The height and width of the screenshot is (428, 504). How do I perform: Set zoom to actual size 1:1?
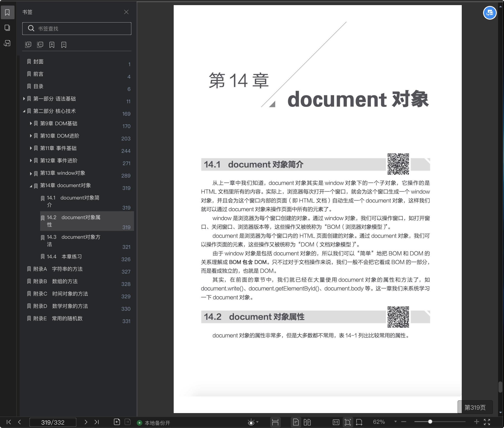336,422
